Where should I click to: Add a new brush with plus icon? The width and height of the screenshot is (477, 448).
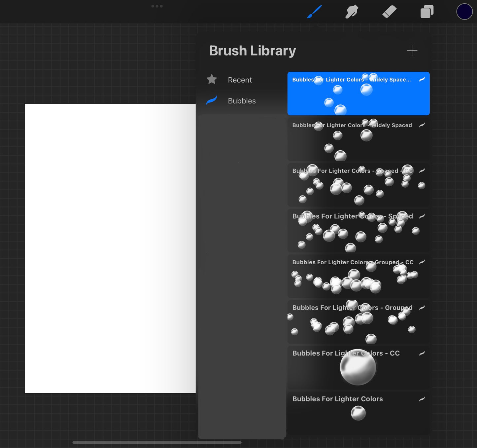[412, 51]
